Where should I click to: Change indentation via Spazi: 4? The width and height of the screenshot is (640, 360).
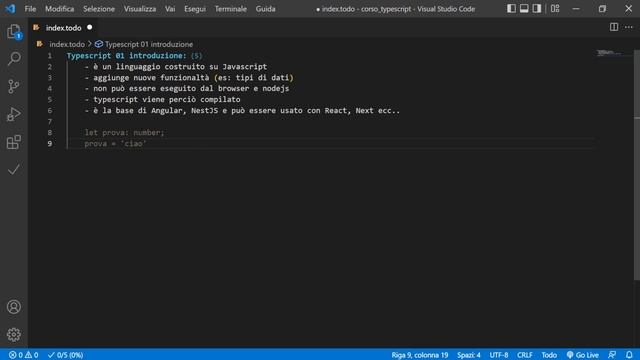click(x=469, y=355)
